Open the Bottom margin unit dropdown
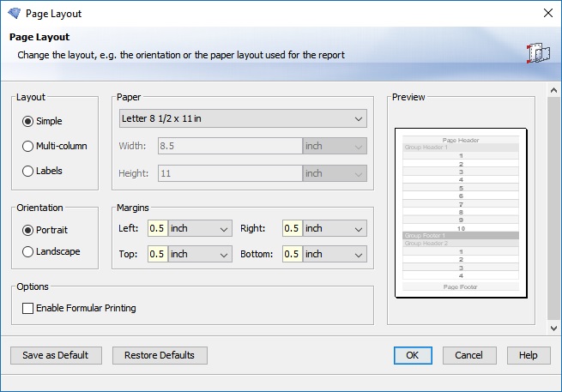The height and width of the screenshot is (392, 562). tap(335, 255)
